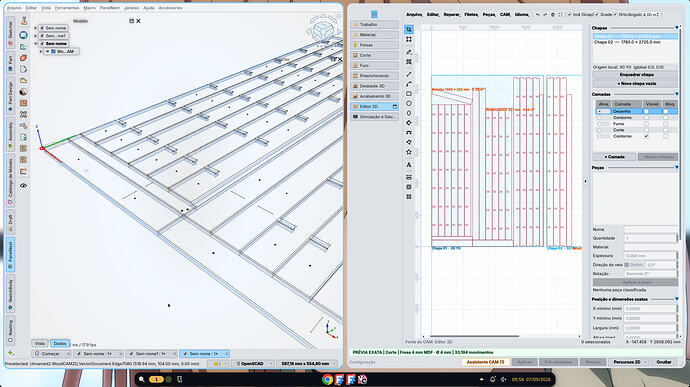Open the Arquivo menu in FreeCAD window

(x=14, y=8)
